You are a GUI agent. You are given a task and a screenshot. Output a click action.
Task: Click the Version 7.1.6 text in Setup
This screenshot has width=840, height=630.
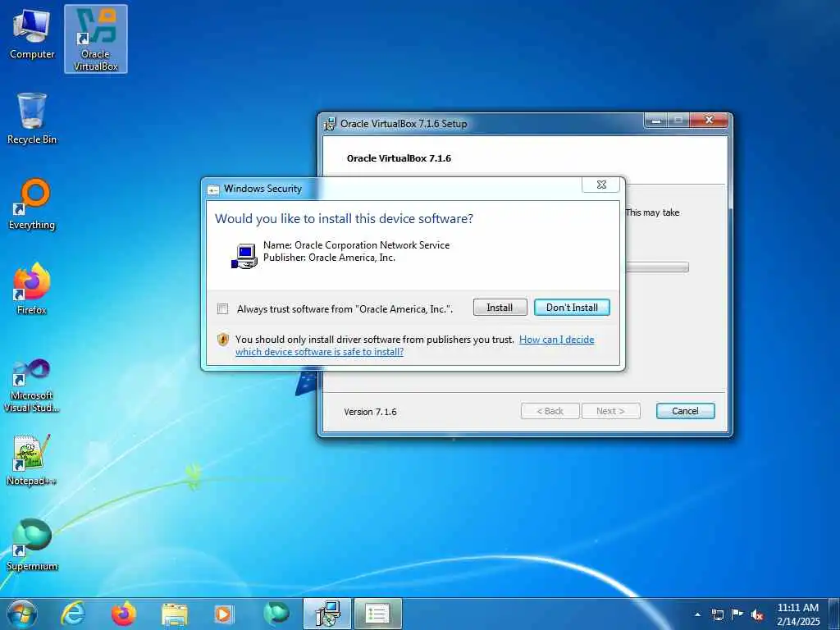click(x=370, y=412)
